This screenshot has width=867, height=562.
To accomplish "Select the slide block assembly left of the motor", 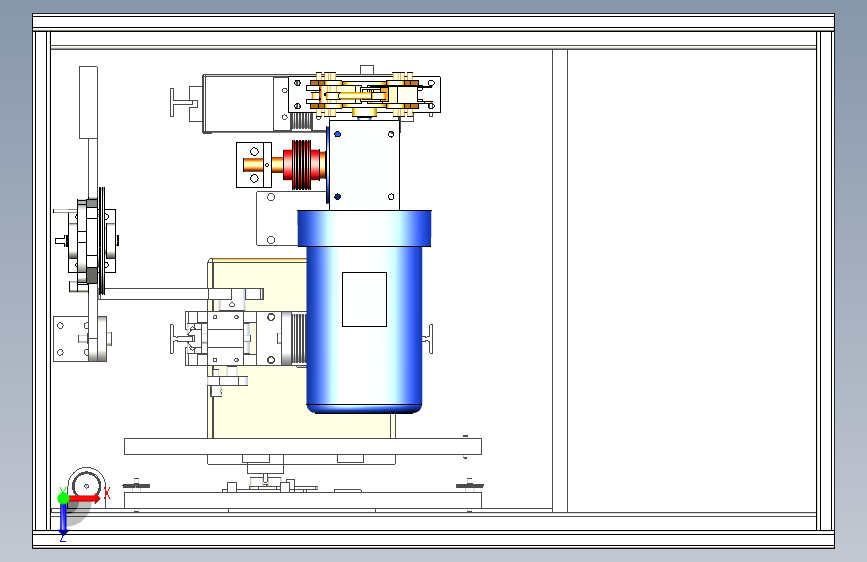I will (221, 339).
